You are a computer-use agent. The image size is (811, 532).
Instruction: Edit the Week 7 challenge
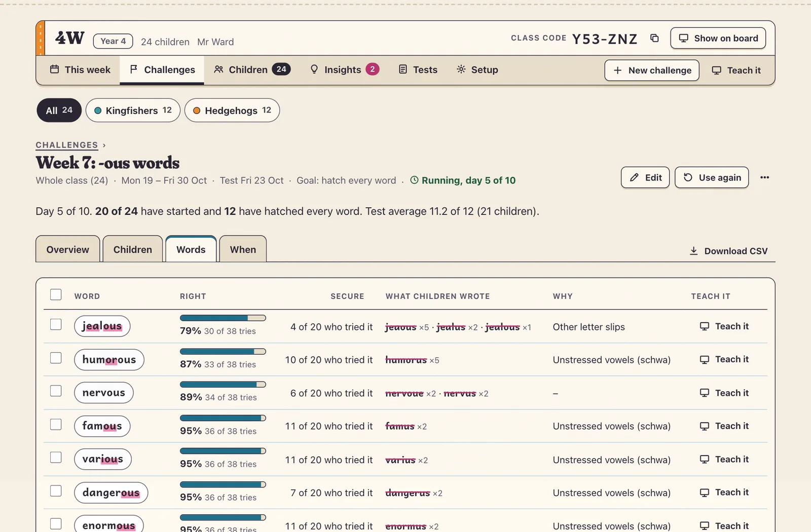click(645, 177)
